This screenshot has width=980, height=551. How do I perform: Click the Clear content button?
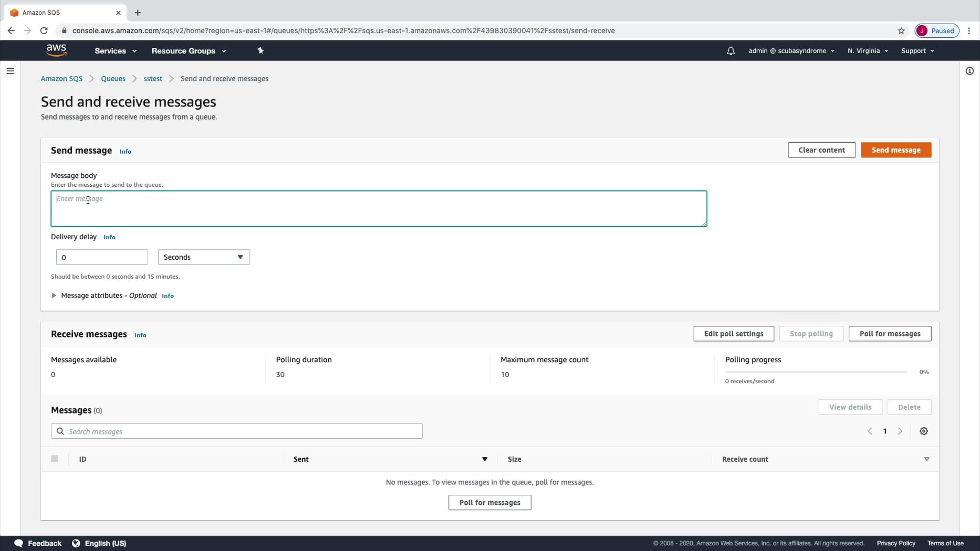pyautogui.click(x=821, y=150)
